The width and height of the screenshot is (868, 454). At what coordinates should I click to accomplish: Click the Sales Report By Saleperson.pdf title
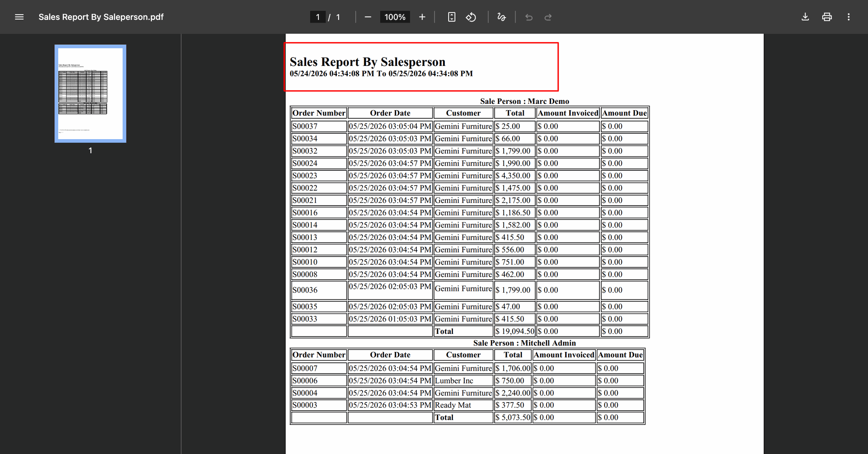(101, 17)
